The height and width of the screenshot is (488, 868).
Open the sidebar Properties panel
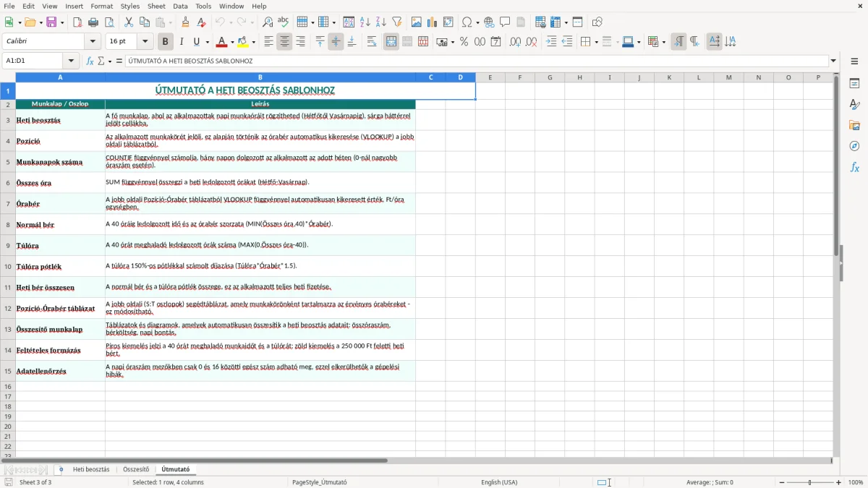pyautogui.click(x=854, y=84)
